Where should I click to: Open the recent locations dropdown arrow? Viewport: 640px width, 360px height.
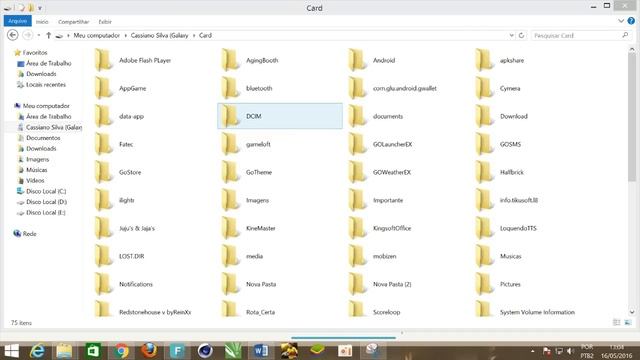point(39,36)
